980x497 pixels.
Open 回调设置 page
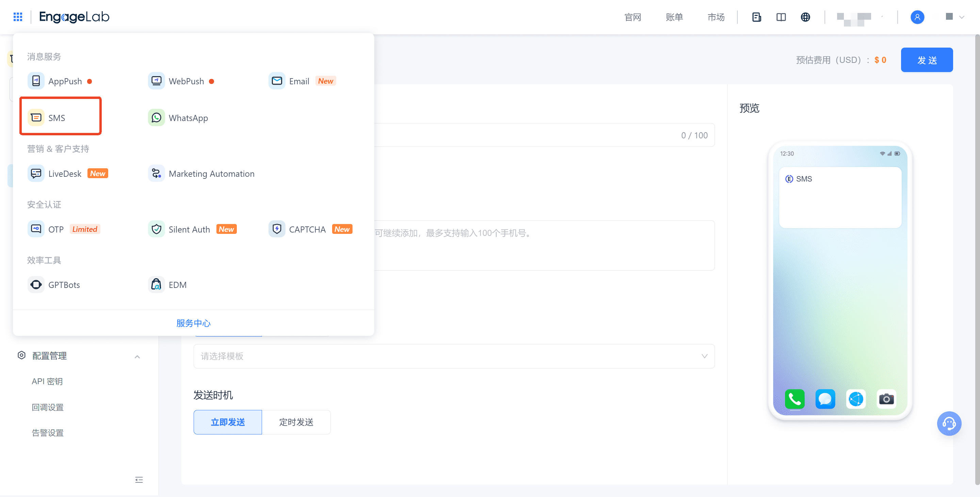click(48, 407)
